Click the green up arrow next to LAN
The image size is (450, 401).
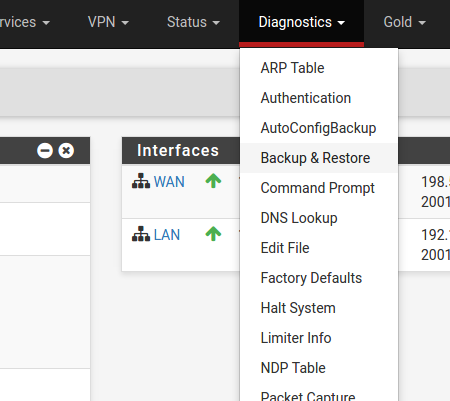click(x=213, y=234)
